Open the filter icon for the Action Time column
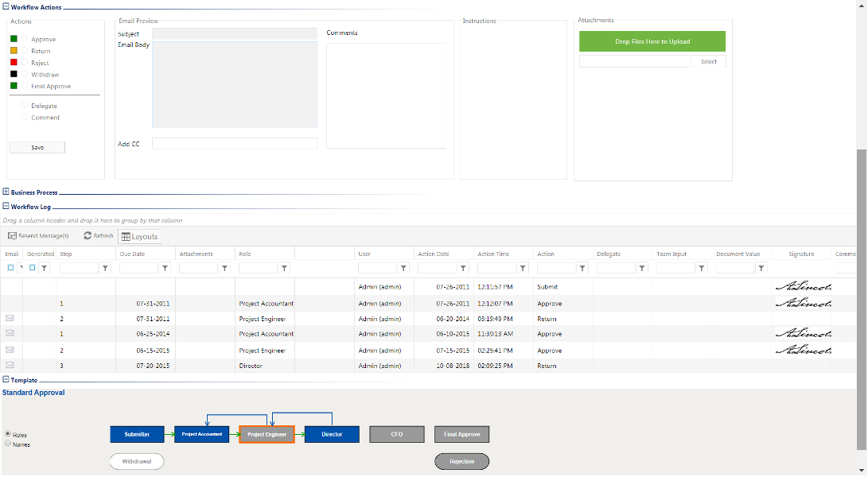 [523, 269]
